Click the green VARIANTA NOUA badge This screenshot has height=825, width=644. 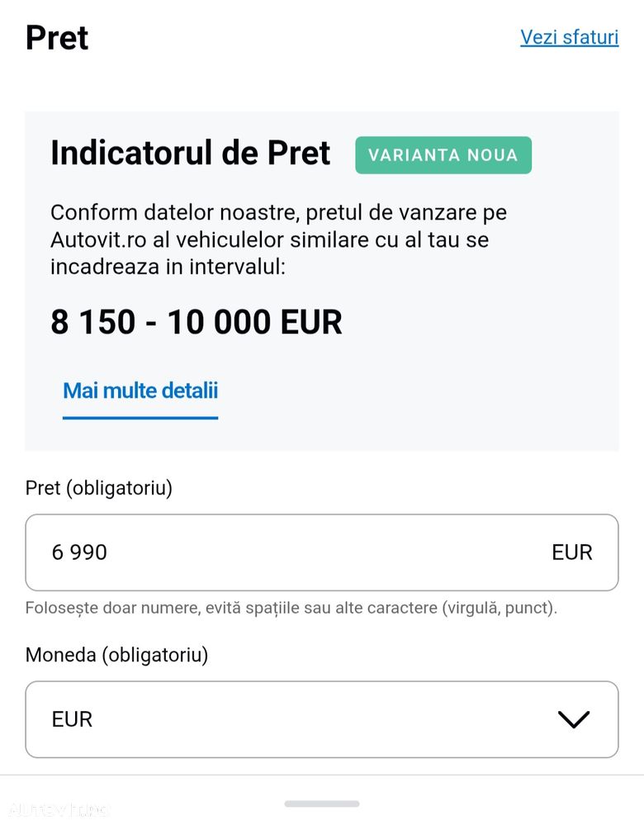click(x=443, y=154)
